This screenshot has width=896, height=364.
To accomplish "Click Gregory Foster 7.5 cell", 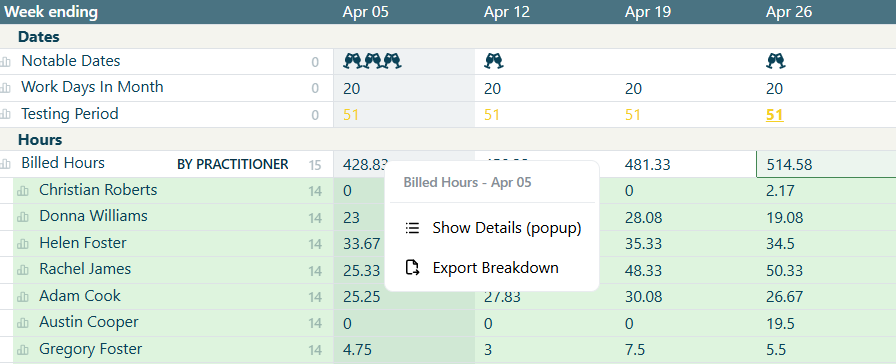I will (635, 350).
